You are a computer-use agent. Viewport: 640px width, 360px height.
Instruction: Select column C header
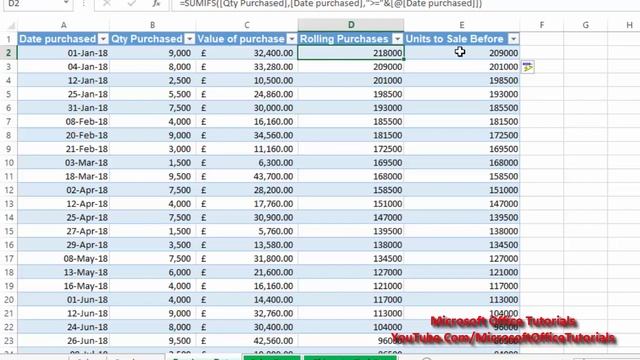pyautogui.click(x=247, y=25)
